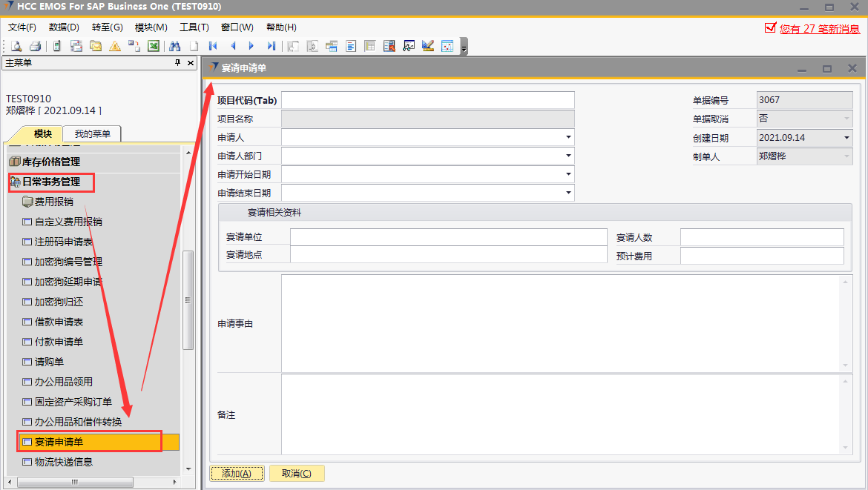868x490 pixels.
Task: Go to the next record arrow icon
Action: pyautogui.click(x=251, y=46)
